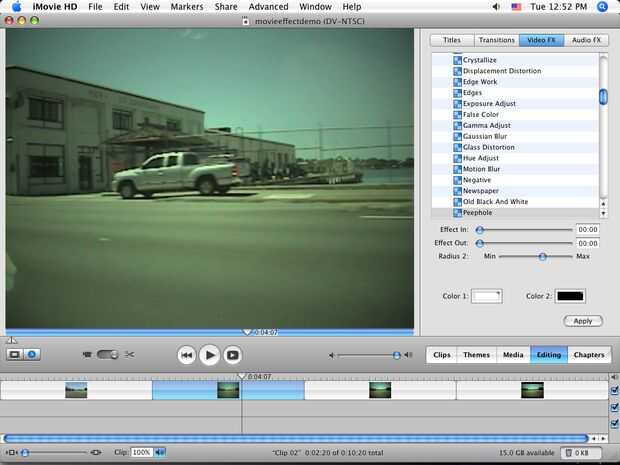Open the Color 1 swatch picker
Screen dimensions: 620x465
point(489,296)
